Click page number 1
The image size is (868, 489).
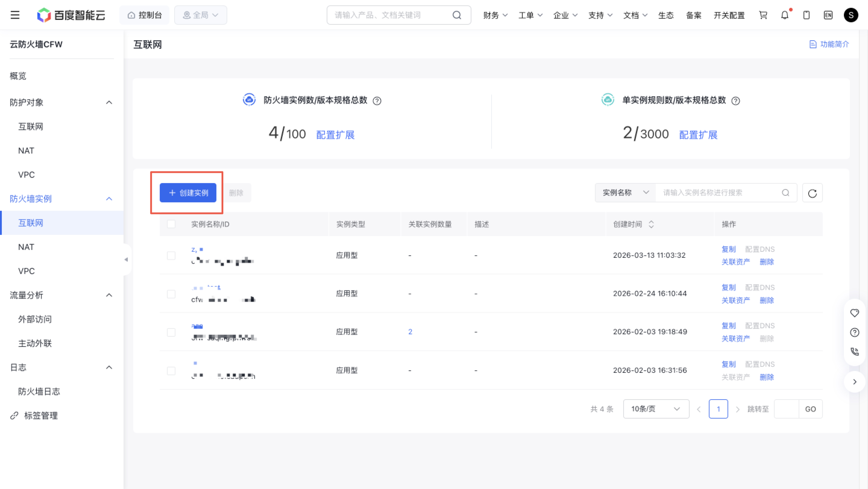(x=719, y=409)
